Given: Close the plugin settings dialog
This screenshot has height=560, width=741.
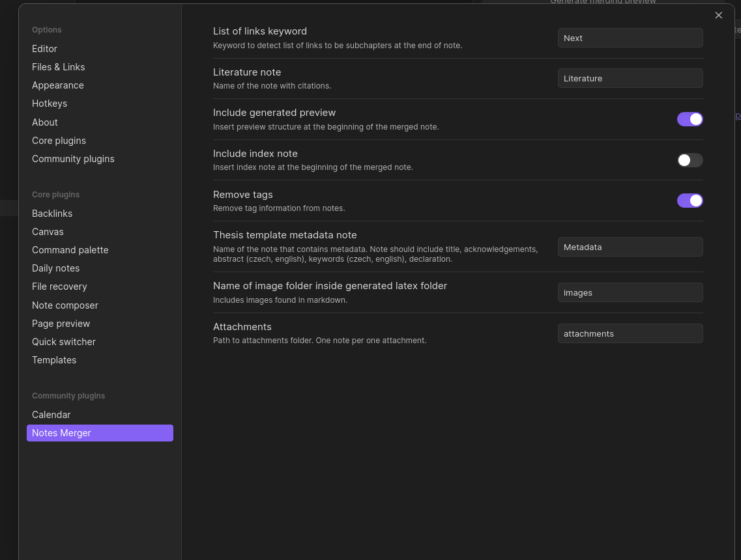Looking at the screenshot, I should [718, 15].
